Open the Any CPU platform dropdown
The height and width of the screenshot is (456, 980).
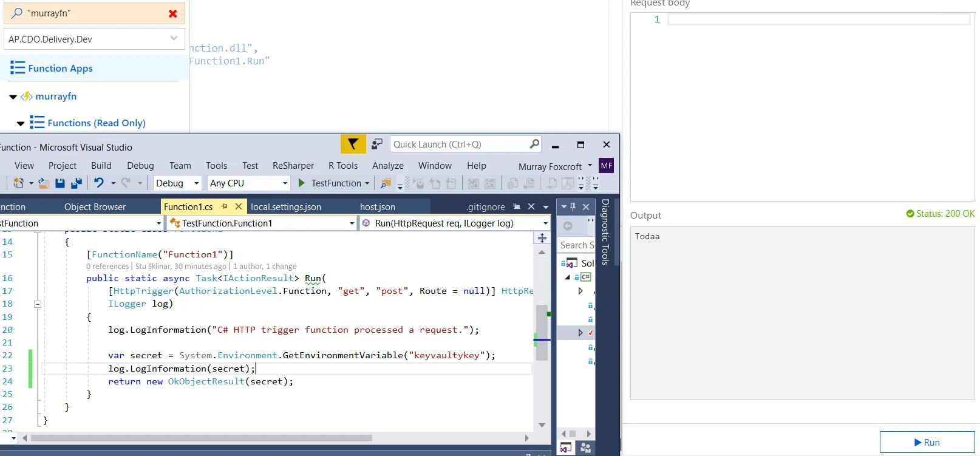tap(248, 183)
